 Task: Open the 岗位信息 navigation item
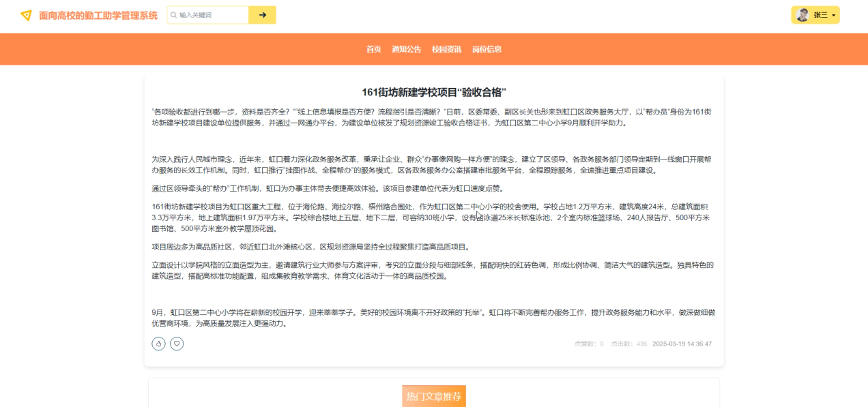click(x=487, y=49)
